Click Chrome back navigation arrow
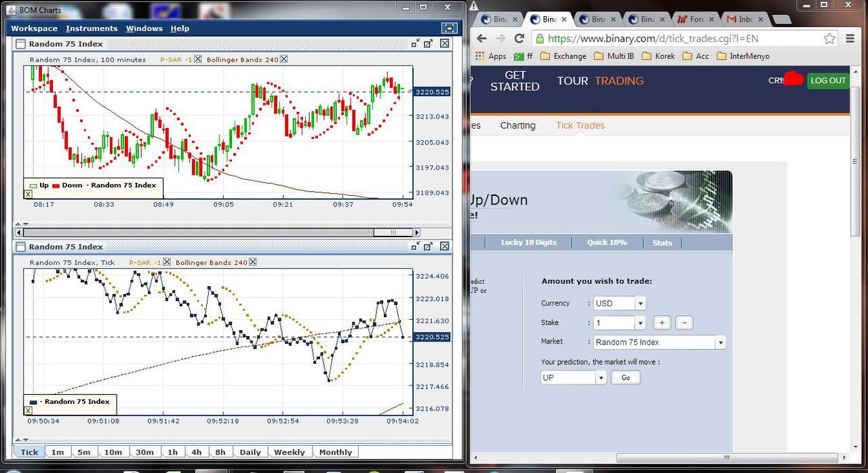This screenshot has height=473, width=868. pos(481,39)
